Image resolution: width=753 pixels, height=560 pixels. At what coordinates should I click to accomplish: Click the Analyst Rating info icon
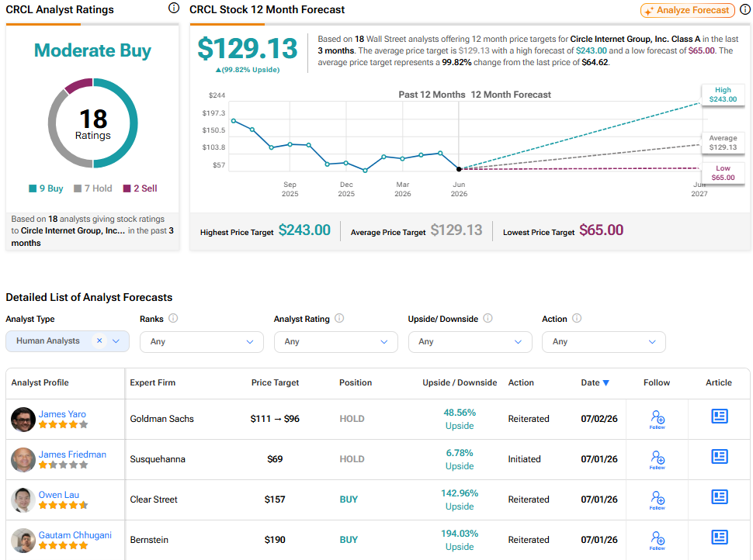click(339, 318)
